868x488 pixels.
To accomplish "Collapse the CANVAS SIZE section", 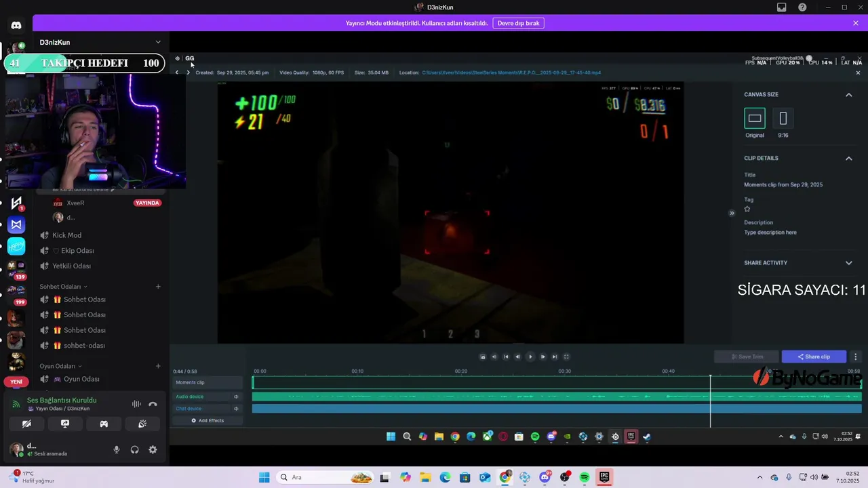I will 848,95.
